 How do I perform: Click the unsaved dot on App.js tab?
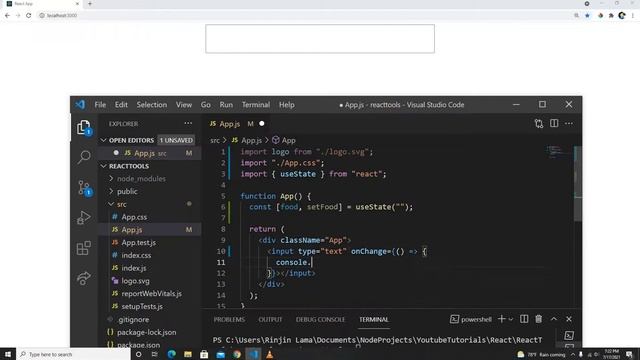point(262,124)
